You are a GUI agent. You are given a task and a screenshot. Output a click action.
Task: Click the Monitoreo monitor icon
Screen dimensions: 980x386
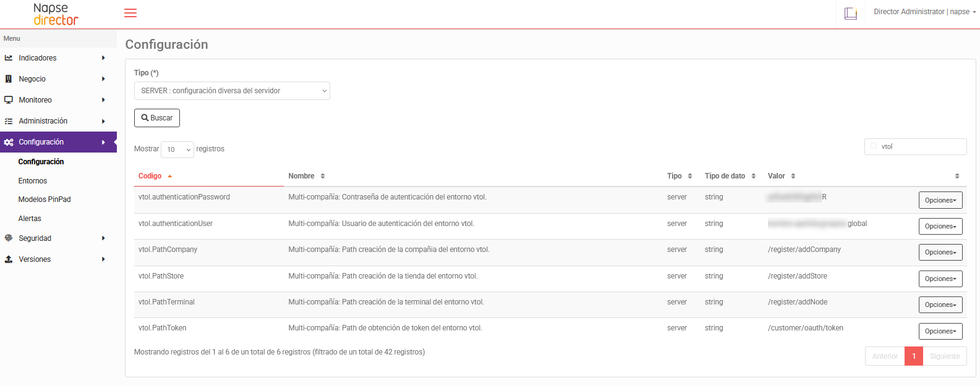[9, 100]
